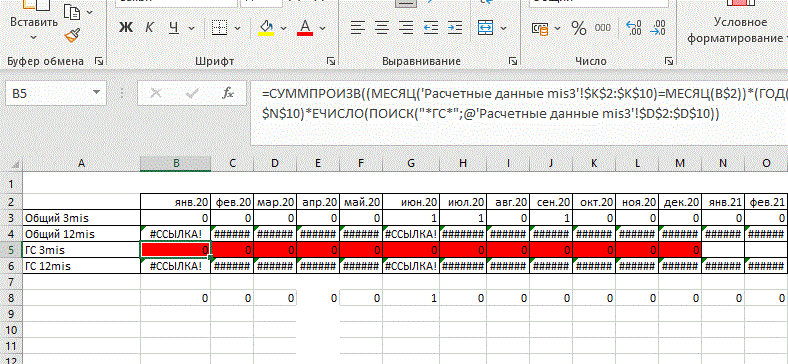Screen dimensions: 788x364
Task: Select row 8 header
Action: tap(11, 298)
